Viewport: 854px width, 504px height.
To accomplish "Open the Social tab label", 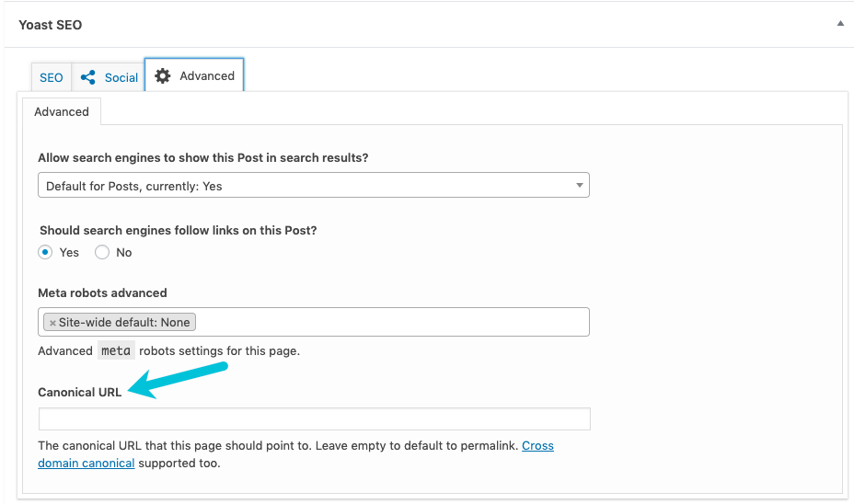I will coord(121,78).
